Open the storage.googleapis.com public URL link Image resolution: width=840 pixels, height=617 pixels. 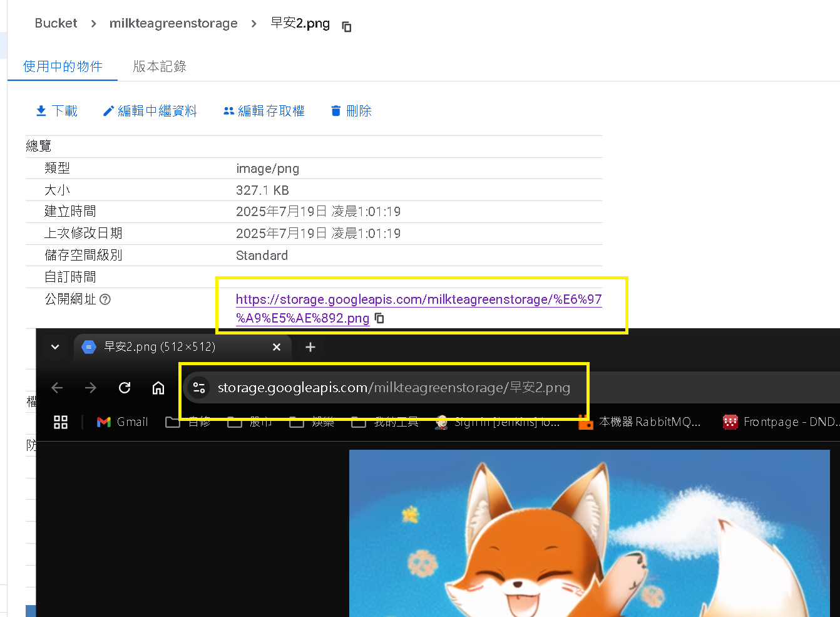click(x=418, y=309)
